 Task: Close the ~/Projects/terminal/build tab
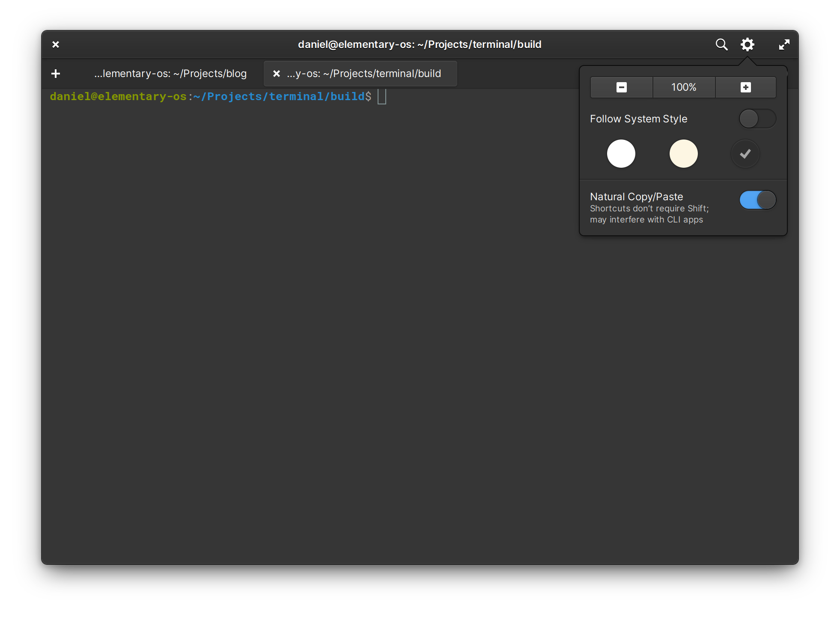pos(277,74)
